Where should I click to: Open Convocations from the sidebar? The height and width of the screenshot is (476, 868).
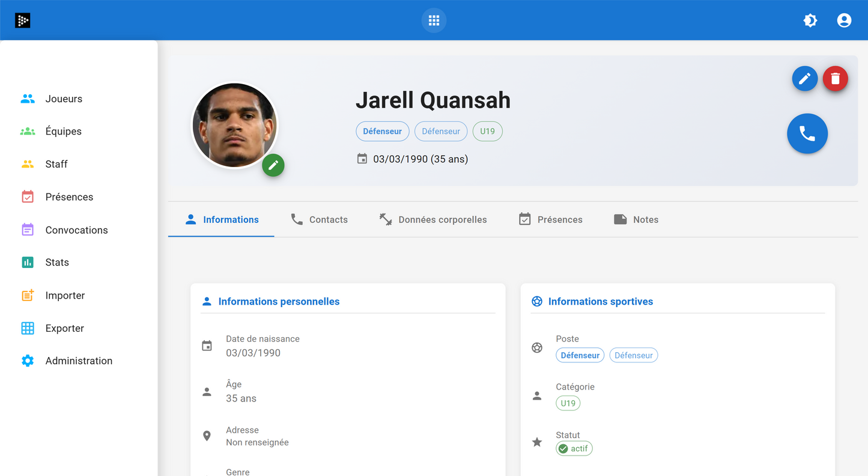pyautogui.click(x=76, y=230)
